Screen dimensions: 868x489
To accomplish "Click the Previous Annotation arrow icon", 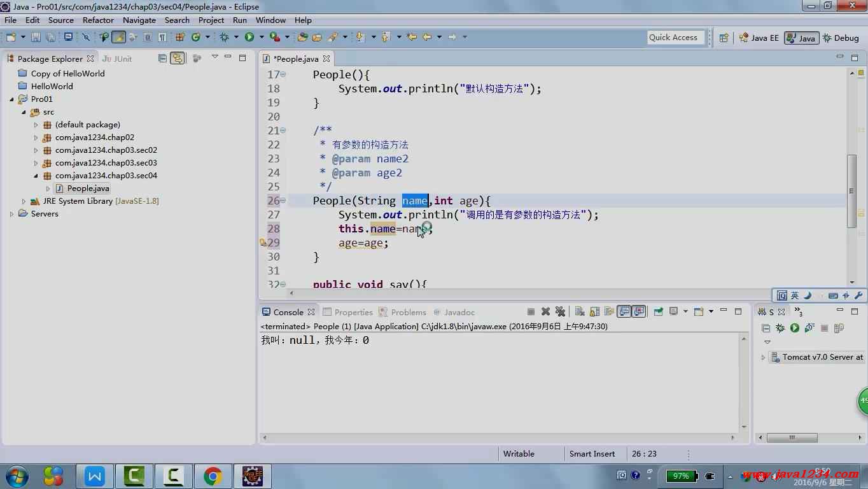I will (x=384, y=38).
